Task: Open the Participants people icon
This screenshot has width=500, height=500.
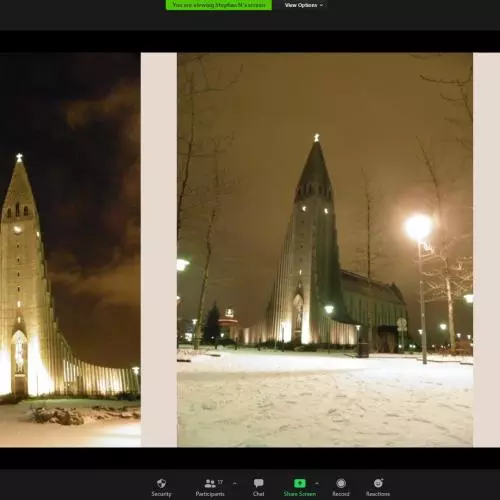Action: click(210, 483)
